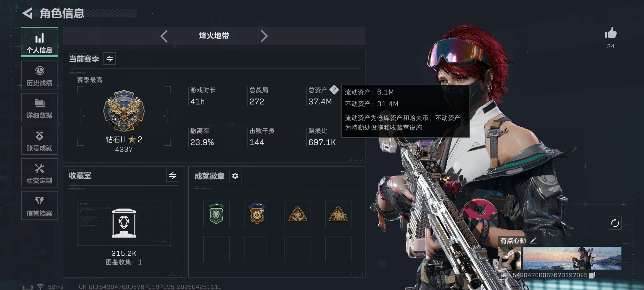Screen dimensions: 644x290
Task: Open the collection room display case thumbnail
Action: pyautogui.click(x=124, y=223)
